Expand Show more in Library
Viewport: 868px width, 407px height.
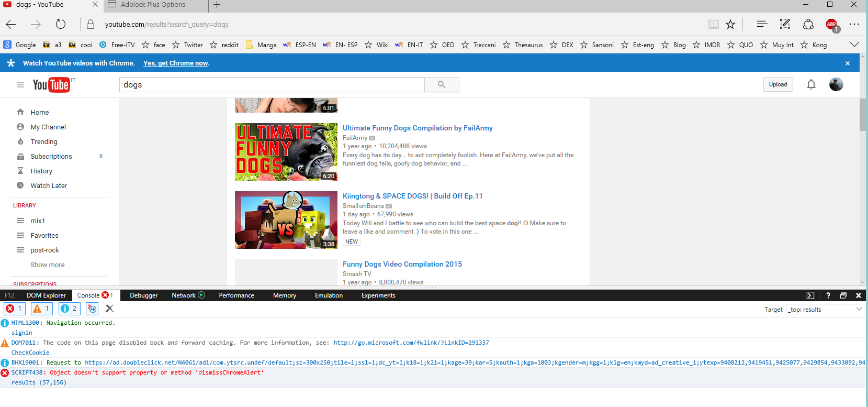(x=48, y=265)
